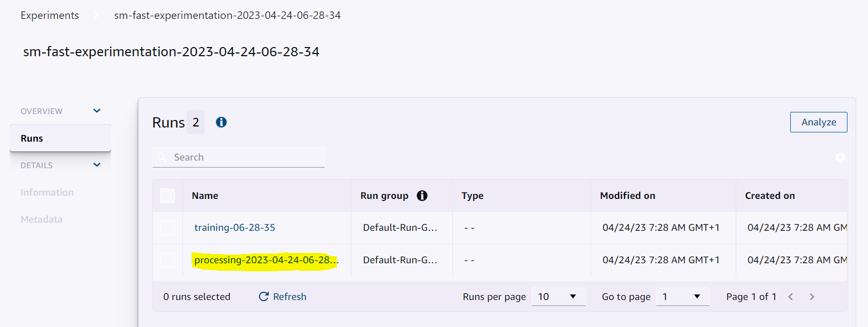Viewport: 868px width, 327px height.
Task: Click the Analyze button
Action: [x=819, y=122]
